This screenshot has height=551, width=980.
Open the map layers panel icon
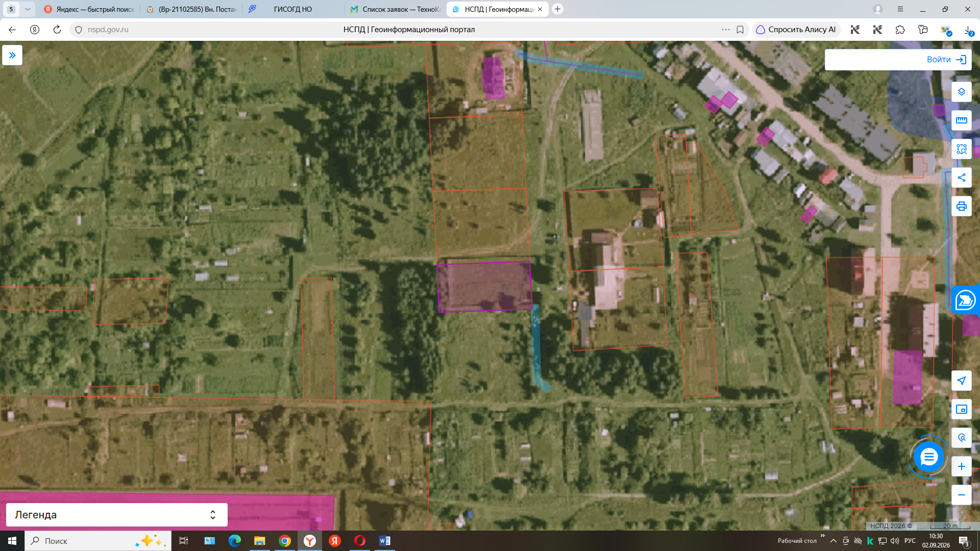961,92
